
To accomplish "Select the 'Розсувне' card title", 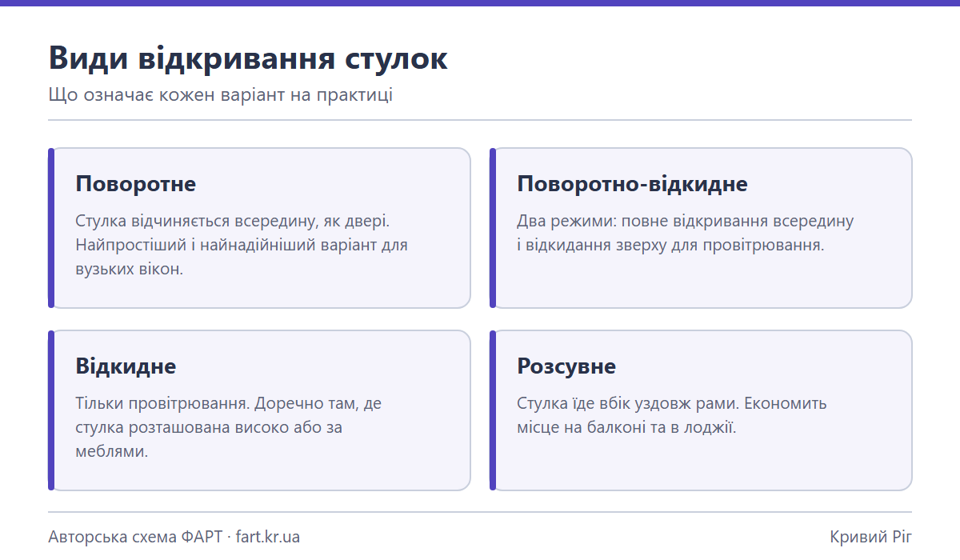I will 566,366.
